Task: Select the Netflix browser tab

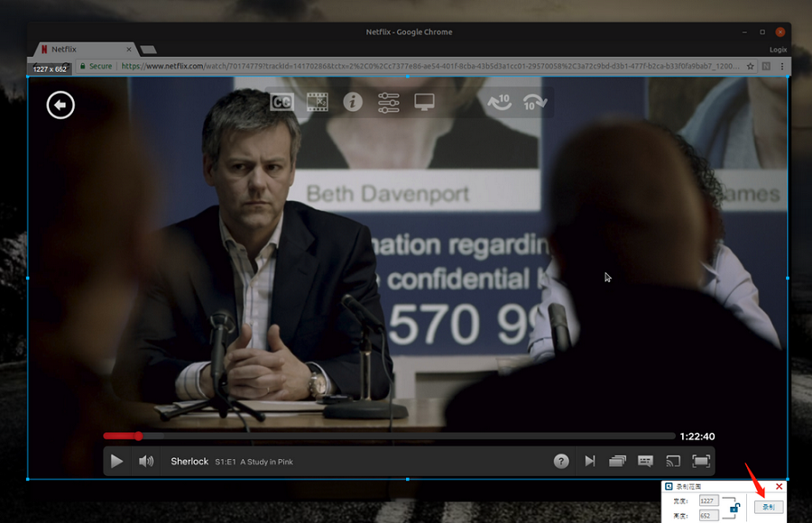Action: click(86, 50)
